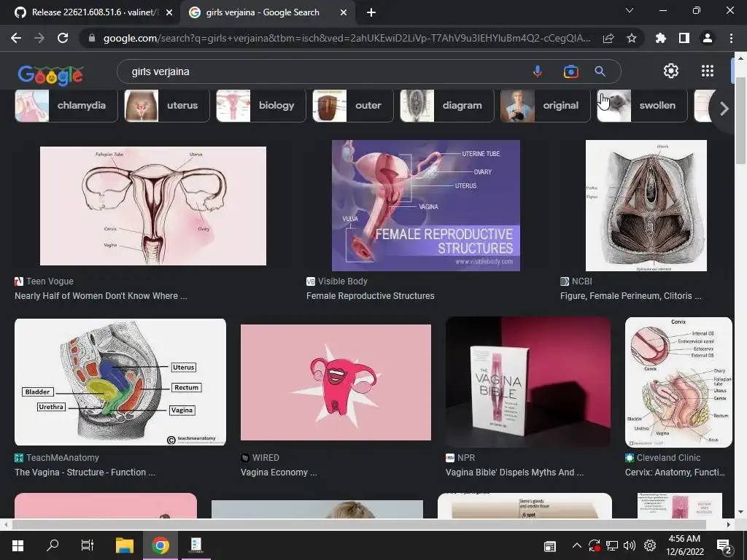Open the tab search chevron
The width and height of the screenshot is (747, 560).
tap(630, 10)
